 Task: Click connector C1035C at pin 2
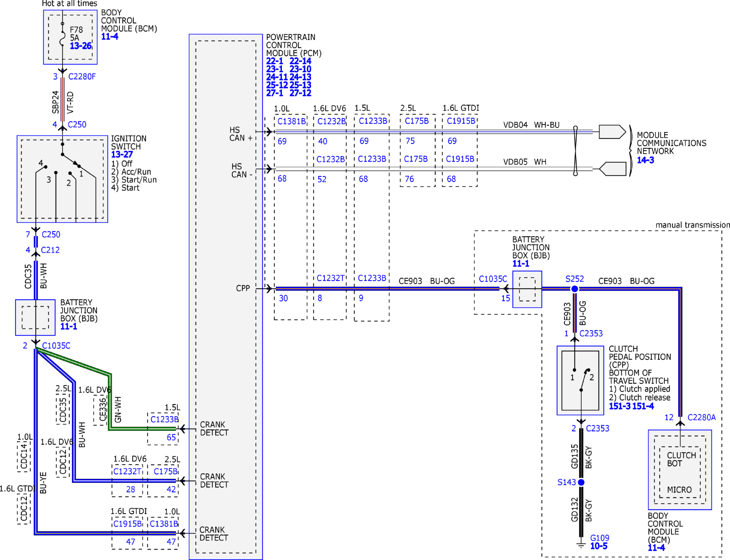(56, 346)
